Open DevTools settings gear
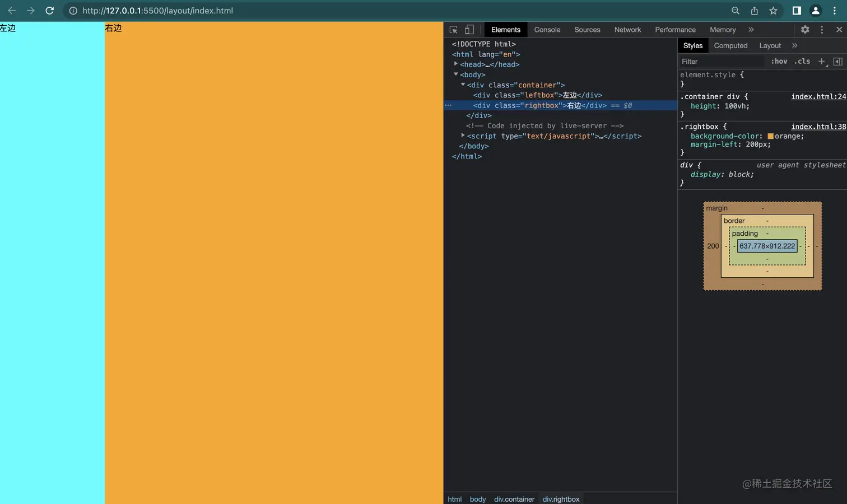Viewport: 847px width, 504px height. (x=805, y=30)
